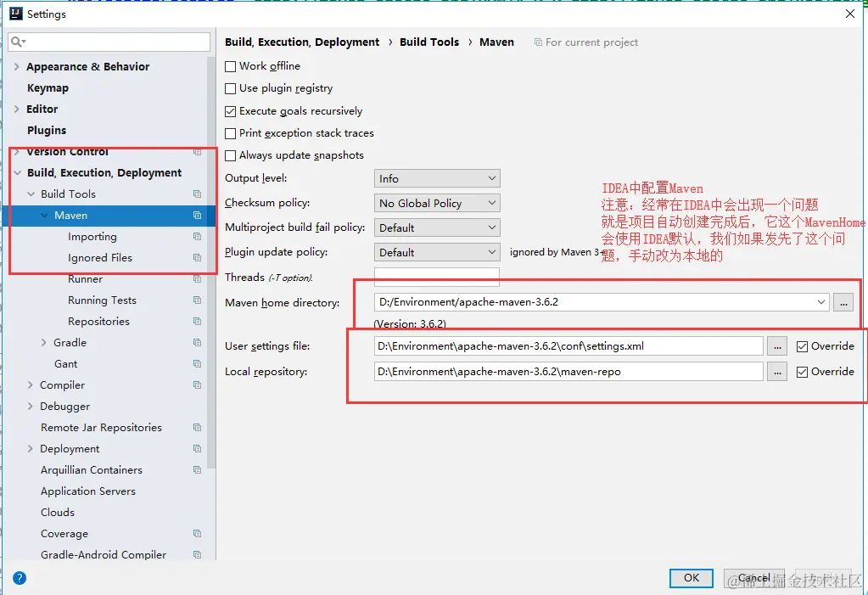Click the project-level icon beside Deployment

(x=197, y=449)
